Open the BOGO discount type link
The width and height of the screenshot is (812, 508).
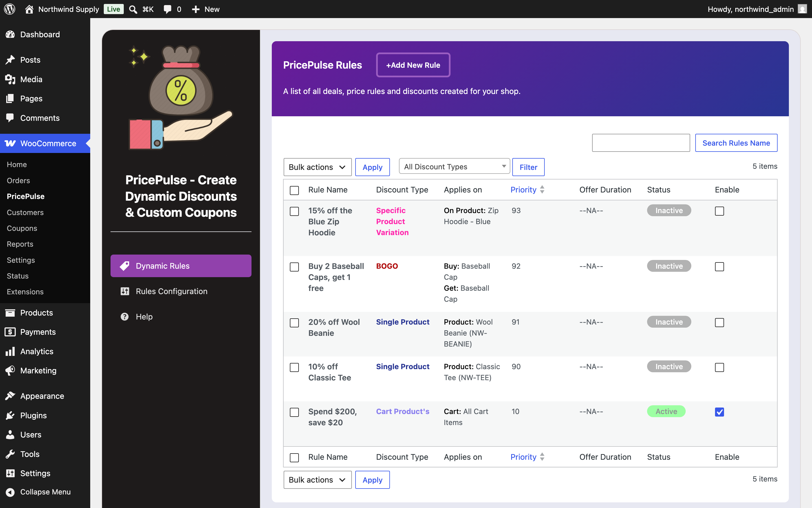coord(387,266)
